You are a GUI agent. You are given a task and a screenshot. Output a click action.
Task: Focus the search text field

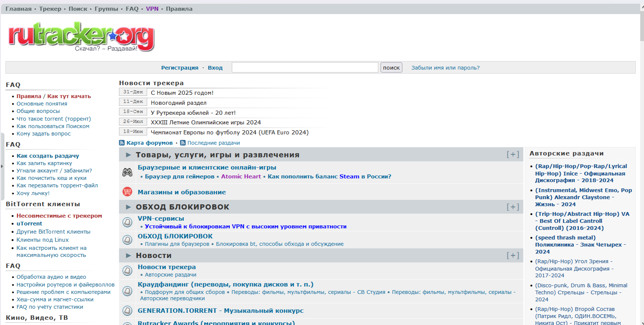(x=305, y=67)
